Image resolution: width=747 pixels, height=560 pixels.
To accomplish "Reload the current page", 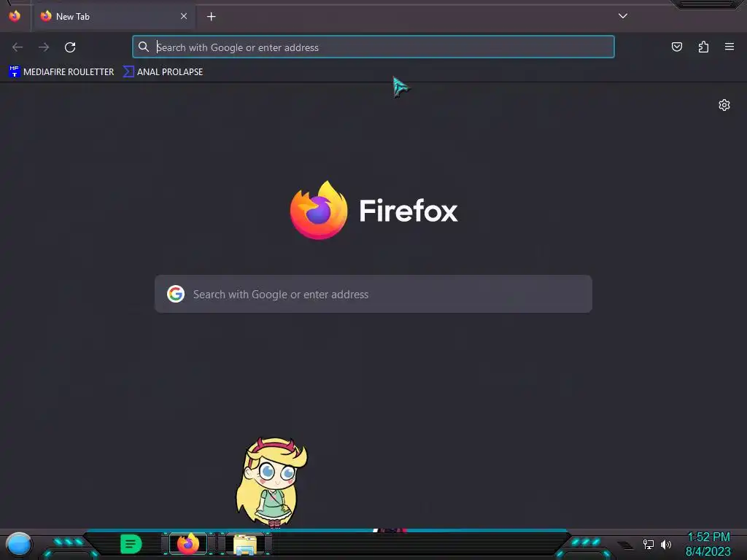I will tap(70, 47).
